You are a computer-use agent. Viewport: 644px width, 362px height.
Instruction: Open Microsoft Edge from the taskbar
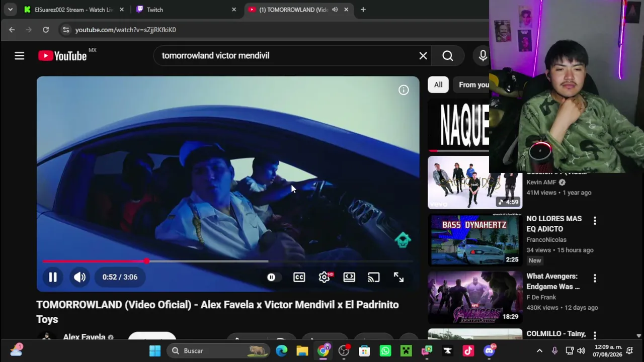click(282, 351)
